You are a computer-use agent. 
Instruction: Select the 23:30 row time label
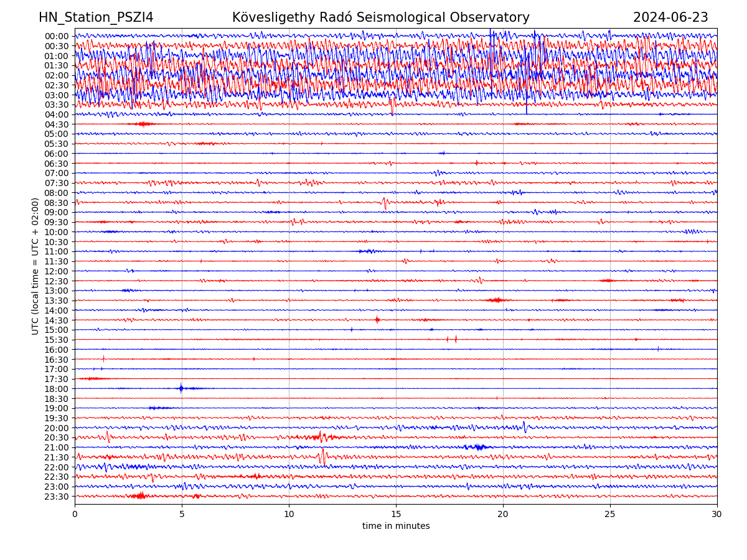click(x=56, y=497)
